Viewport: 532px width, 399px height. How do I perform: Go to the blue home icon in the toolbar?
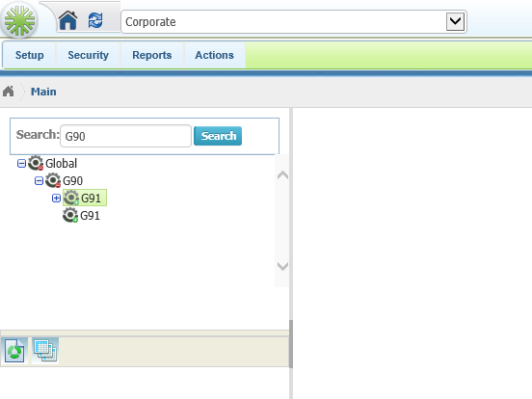(67, 20)
